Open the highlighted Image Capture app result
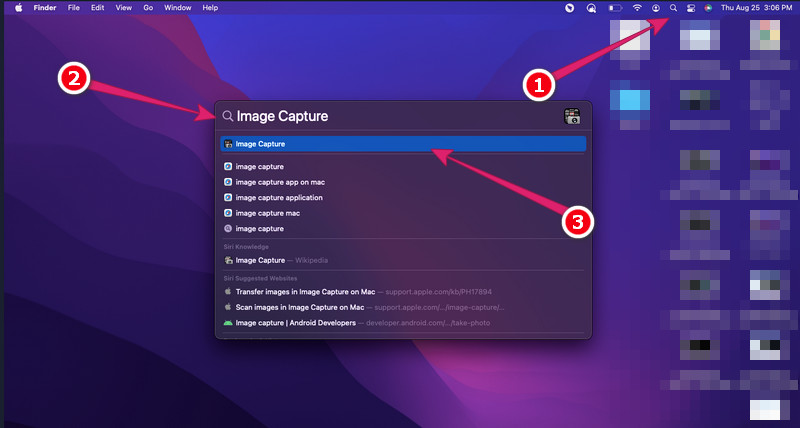Image resolution: width=800 pixels, height=428 pixels. (x=403, y=144)
